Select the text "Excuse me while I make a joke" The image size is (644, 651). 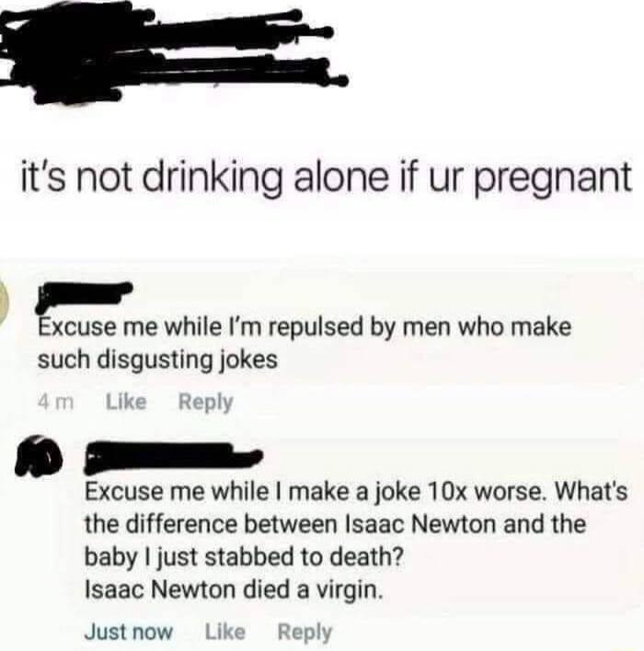253,492
